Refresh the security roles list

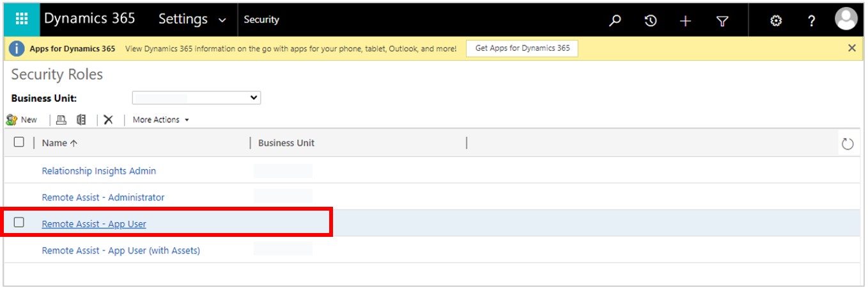coord(848,144)
